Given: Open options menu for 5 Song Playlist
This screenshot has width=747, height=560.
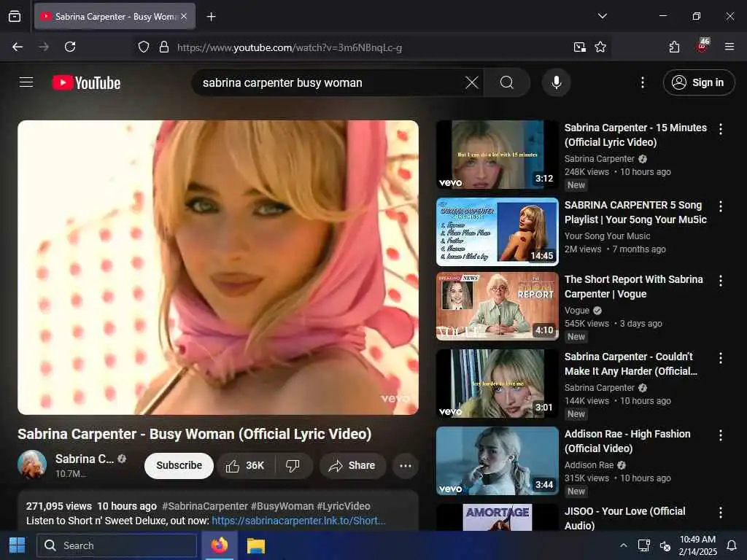Looking at the screenshot, I should tap(720, 206).
